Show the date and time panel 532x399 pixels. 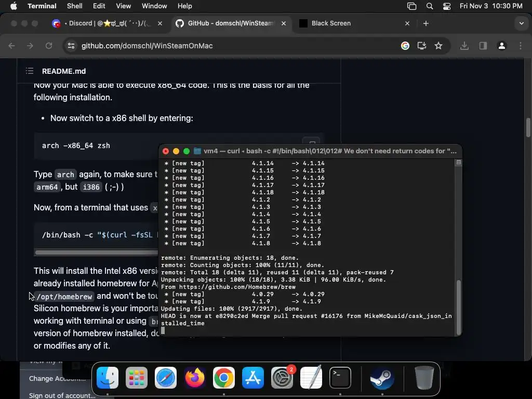tap(491, 6)
